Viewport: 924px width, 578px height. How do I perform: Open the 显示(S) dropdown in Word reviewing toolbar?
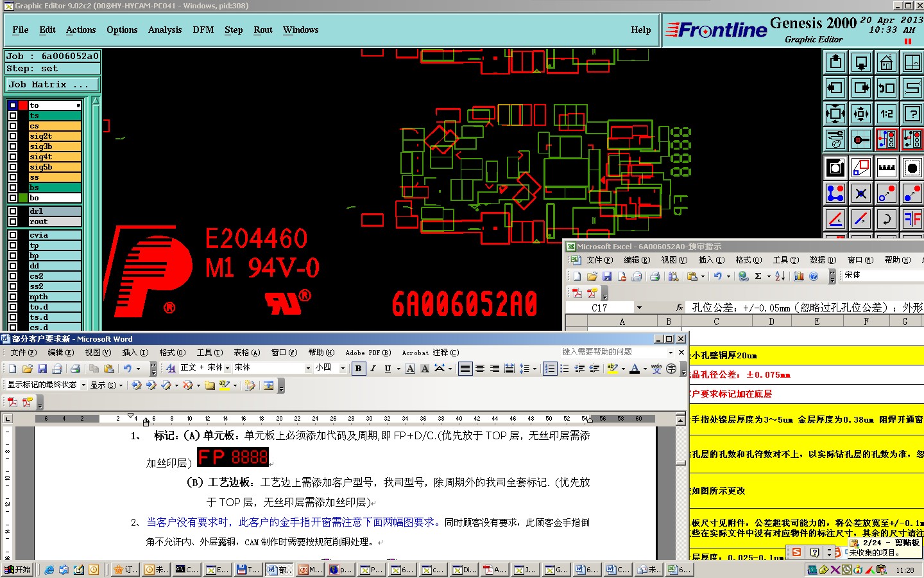click(x=106, y=385)
